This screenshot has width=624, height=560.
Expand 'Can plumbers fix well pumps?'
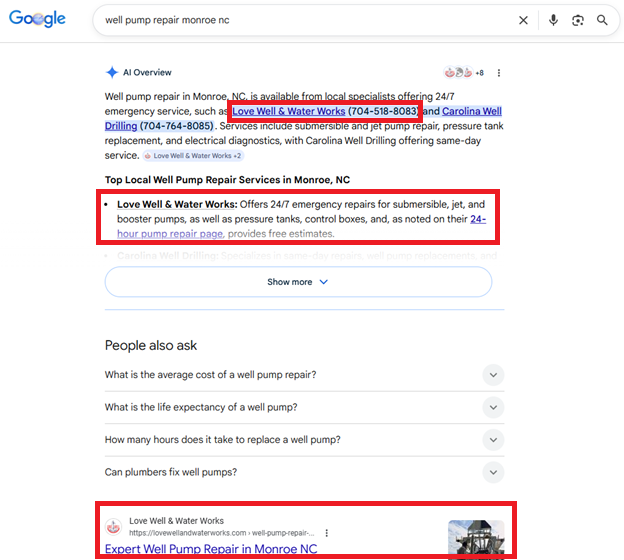304,472
